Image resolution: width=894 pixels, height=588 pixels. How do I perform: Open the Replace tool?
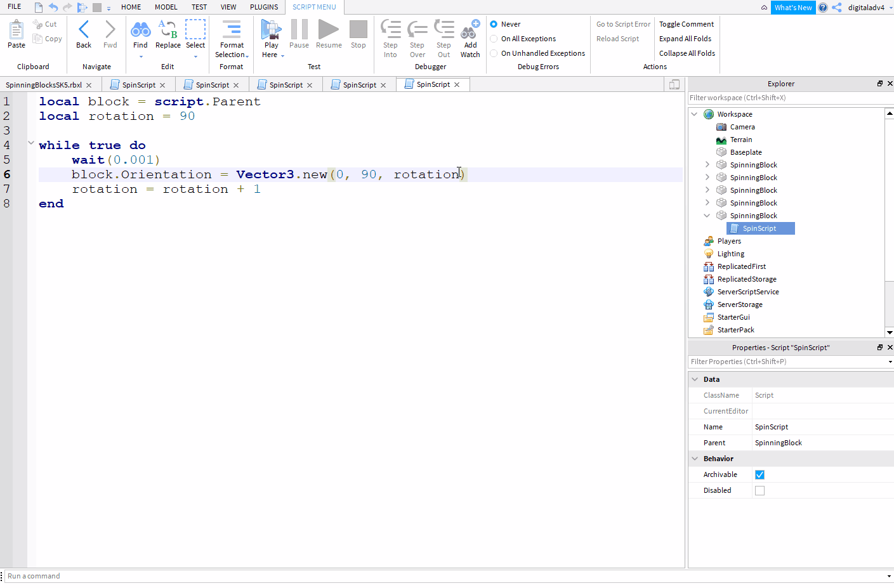tap(168, 29)
